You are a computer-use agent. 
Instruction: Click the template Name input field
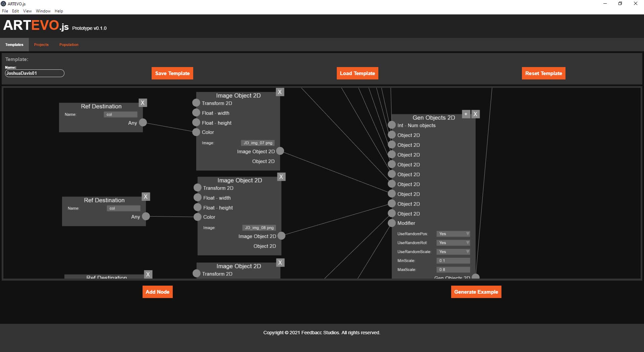point(35,73)
